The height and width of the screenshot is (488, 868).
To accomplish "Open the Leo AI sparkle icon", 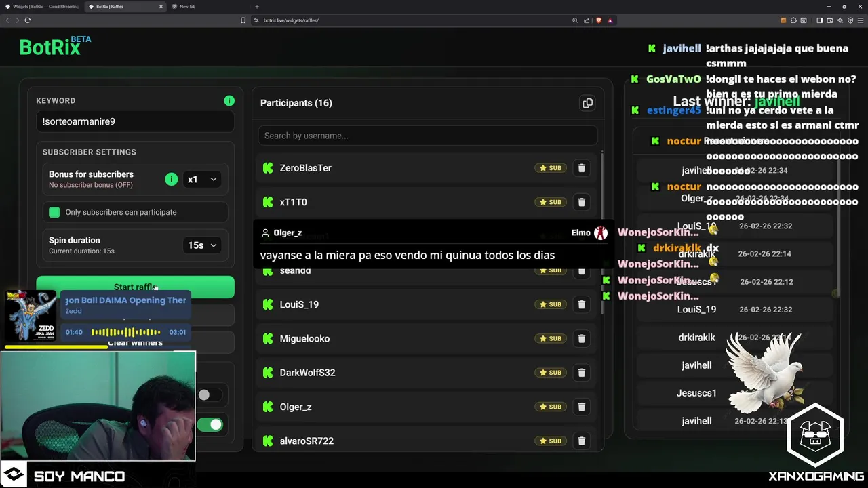I will point(840,20).
